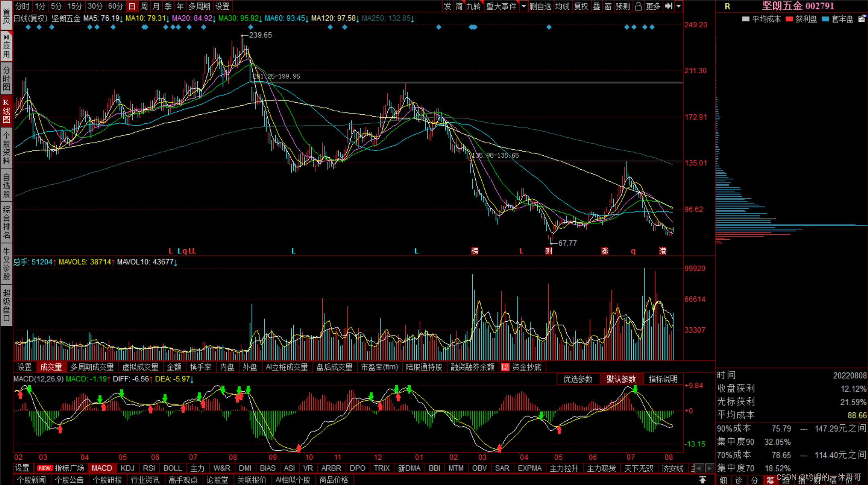The height and width of the screenshot is (485, 868).
Task: Click the jump-to-end arrow icon in top toolbar
Action: pyautogui.click(x=668, y=6)
